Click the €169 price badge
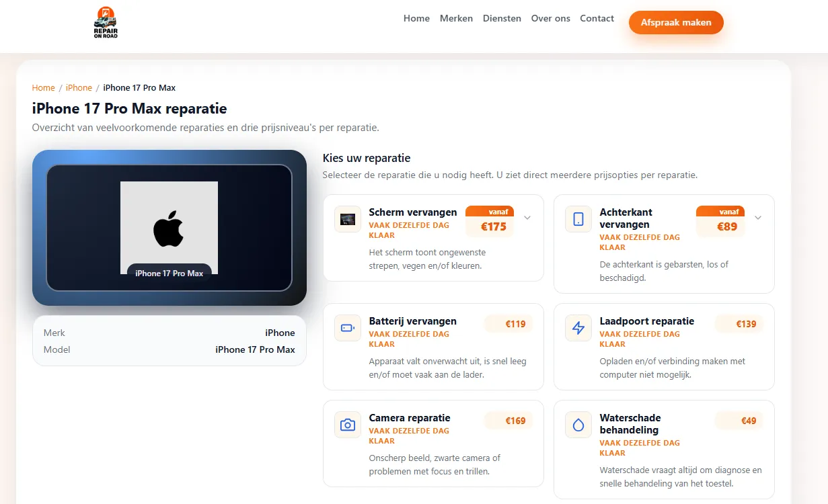Image resolution: width=828 pixels, height=504 pixels. pos(509,421)
